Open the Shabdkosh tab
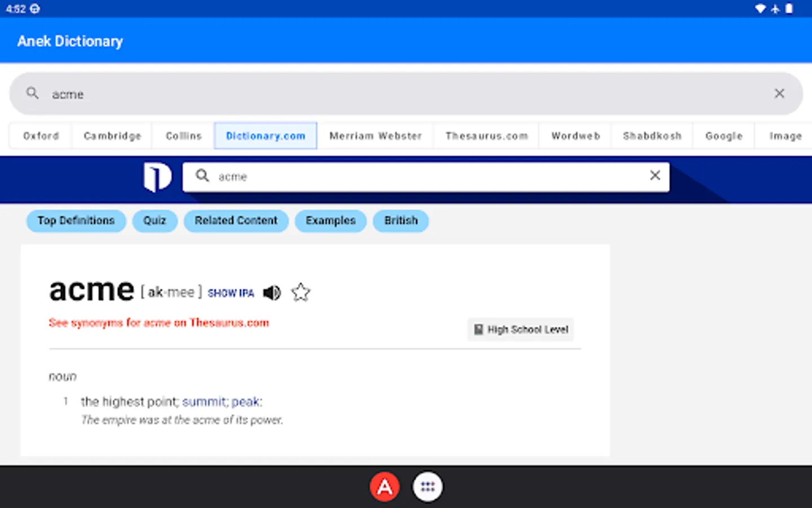The image size is (812, 508). [x=652, y=136]
